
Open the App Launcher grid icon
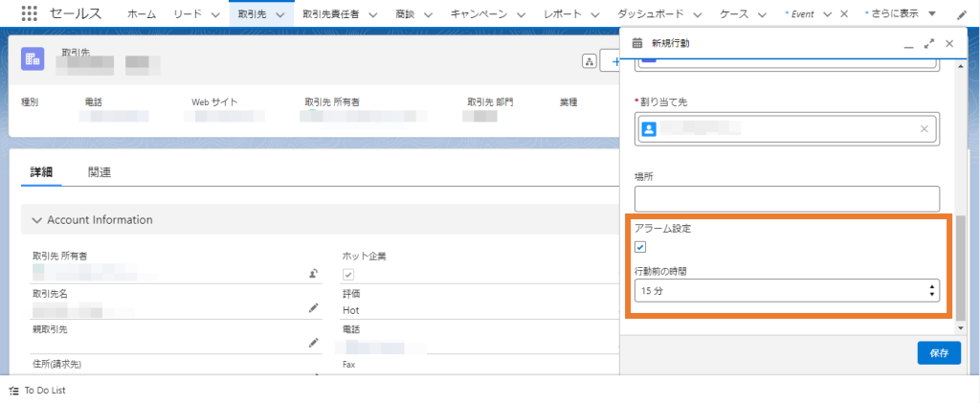[x=29, y=14]
